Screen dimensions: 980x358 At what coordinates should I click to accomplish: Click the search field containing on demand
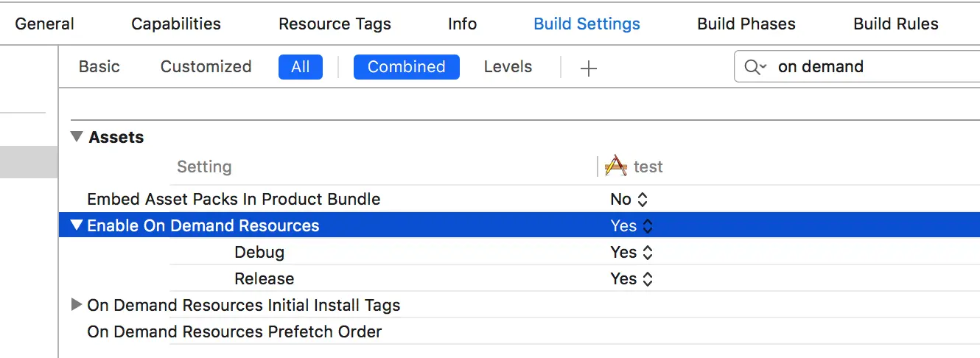coord(869,67)
